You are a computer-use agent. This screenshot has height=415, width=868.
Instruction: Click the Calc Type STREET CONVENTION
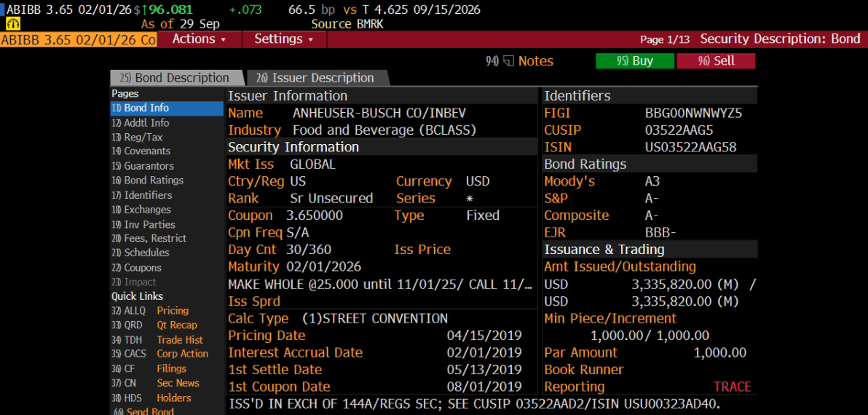pyautogui.click(x=375, y=319)
